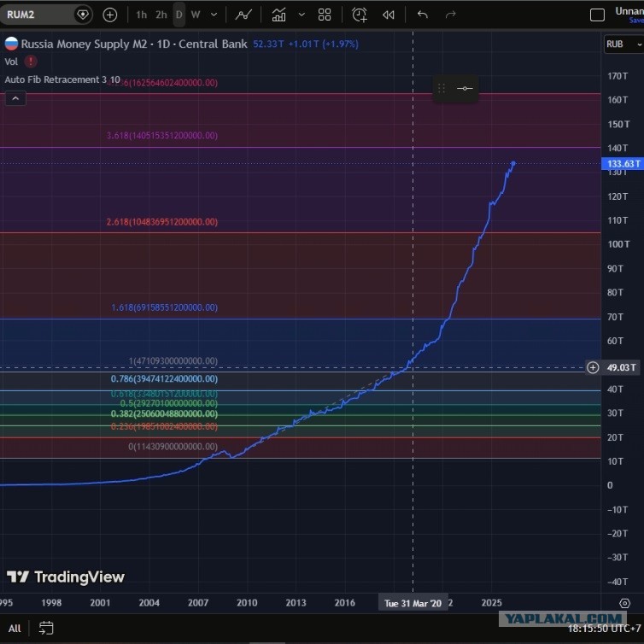Click the 18:15:50 UTC+7 timezone clock

pos(605,629)
